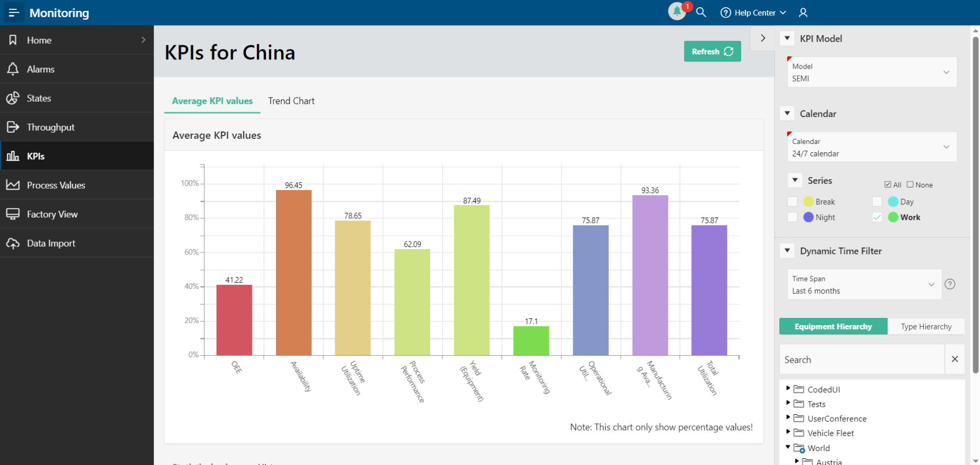Select the Type Hierarchy tab
Viewport: 980px width, 465px height.
point(926,326)
